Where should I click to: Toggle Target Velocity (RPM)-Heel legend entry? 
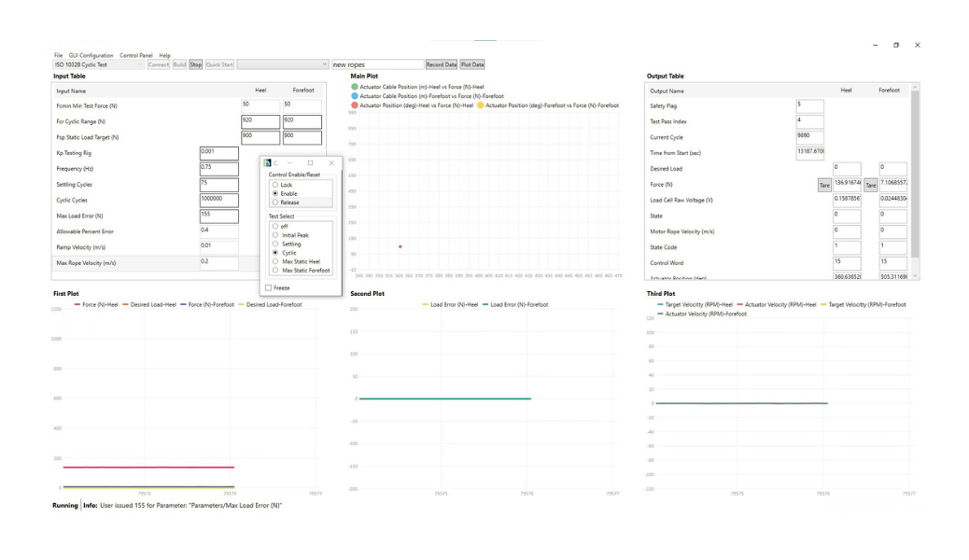pyautogui.click(x=695, y=304)
